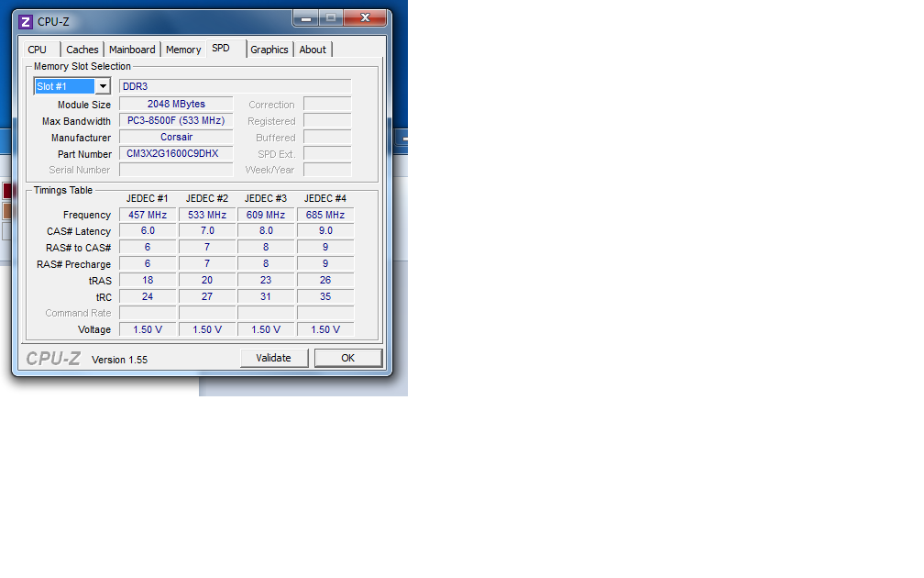Click the Validate button

click(x=273, y=358)
